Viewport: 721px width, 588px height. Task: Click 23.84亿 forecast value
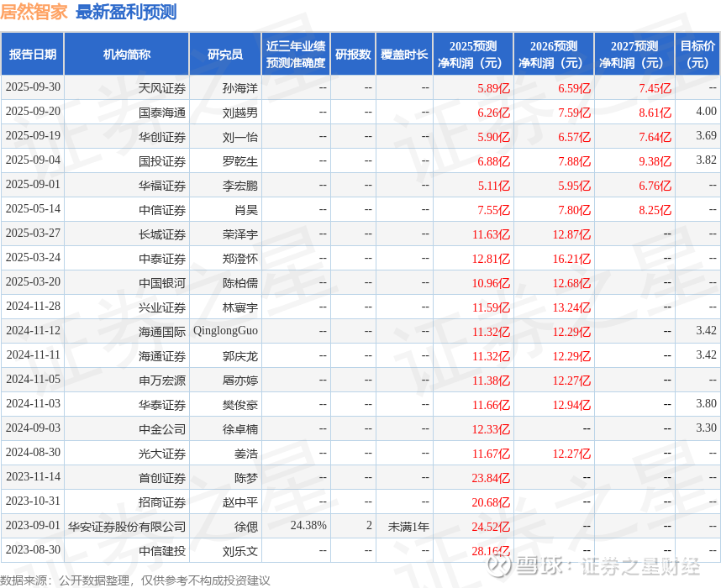491,478
